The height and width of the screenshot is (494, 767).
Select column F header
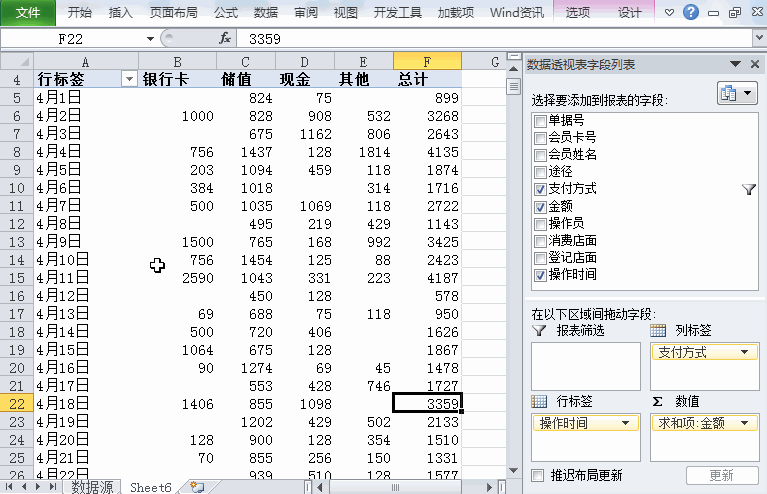coord(427,62)
